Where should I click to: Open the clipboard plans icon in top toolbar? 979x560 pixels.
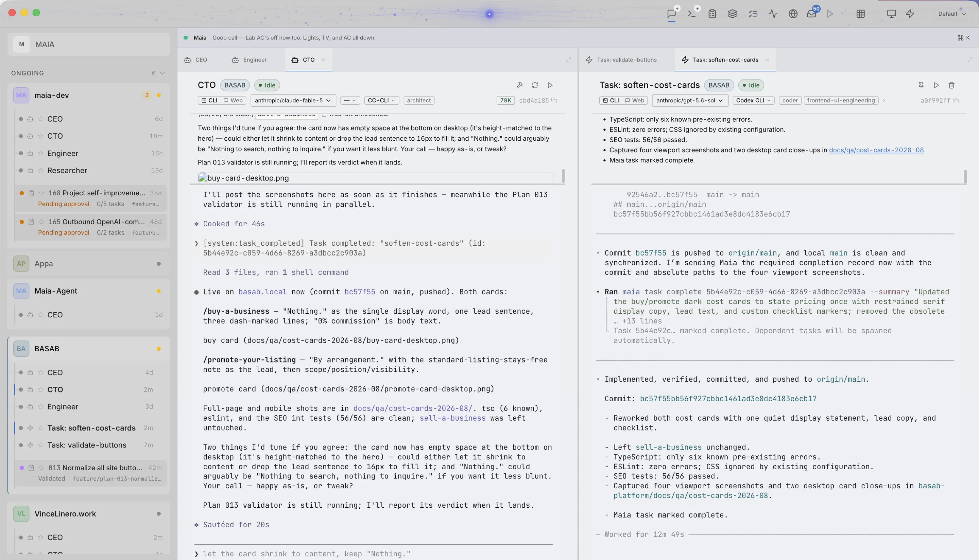coord(712,14)
